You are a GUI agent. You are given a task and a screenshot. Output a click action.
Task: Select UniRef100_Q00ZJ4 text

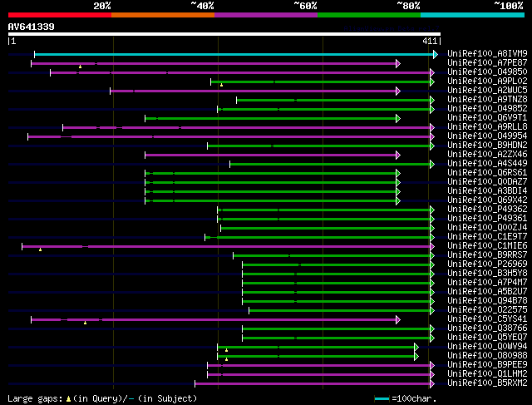point(487,228)
